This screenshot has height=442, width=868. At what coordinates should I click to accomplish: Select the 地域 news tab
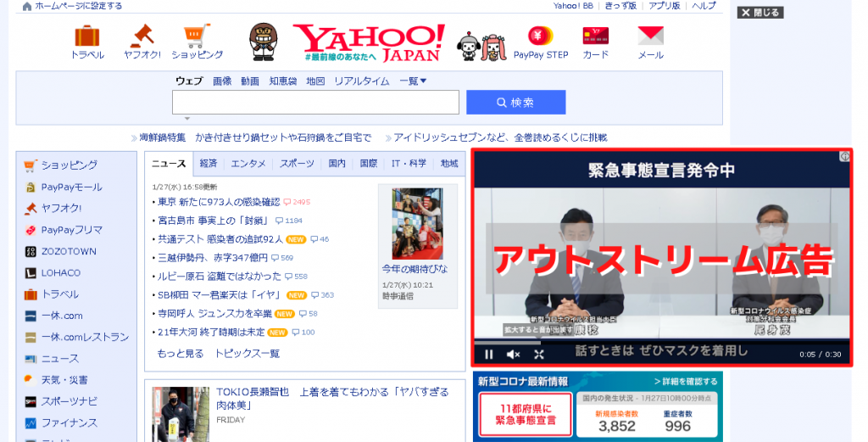(x=449, y=164)
